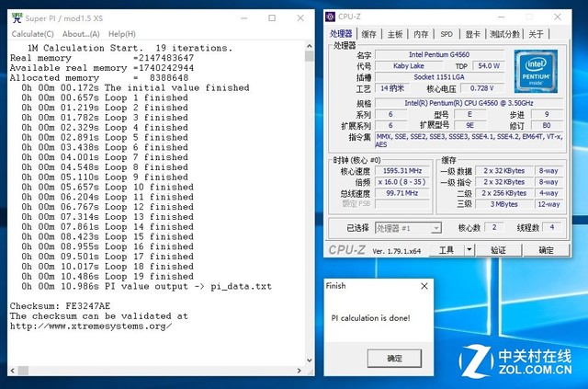
Task: Click the 线程数 value 4 field
Action: 551,227
